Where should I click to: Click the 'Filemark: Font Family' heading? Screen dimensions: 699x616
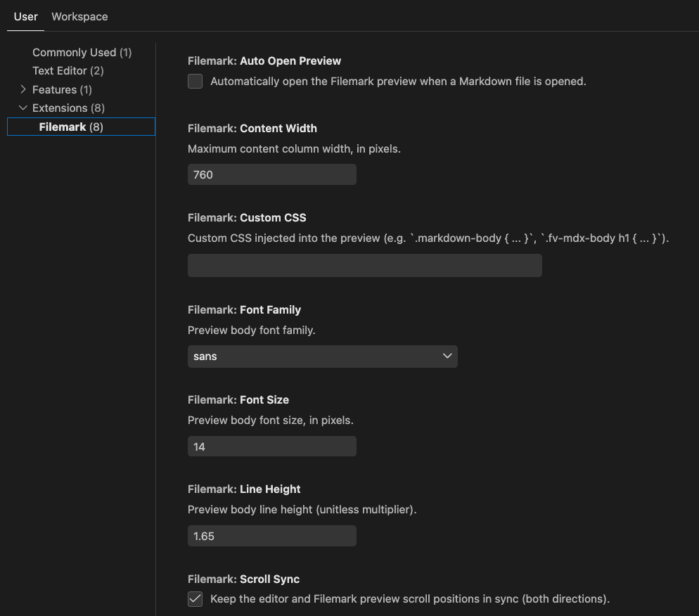click(244, 310)
